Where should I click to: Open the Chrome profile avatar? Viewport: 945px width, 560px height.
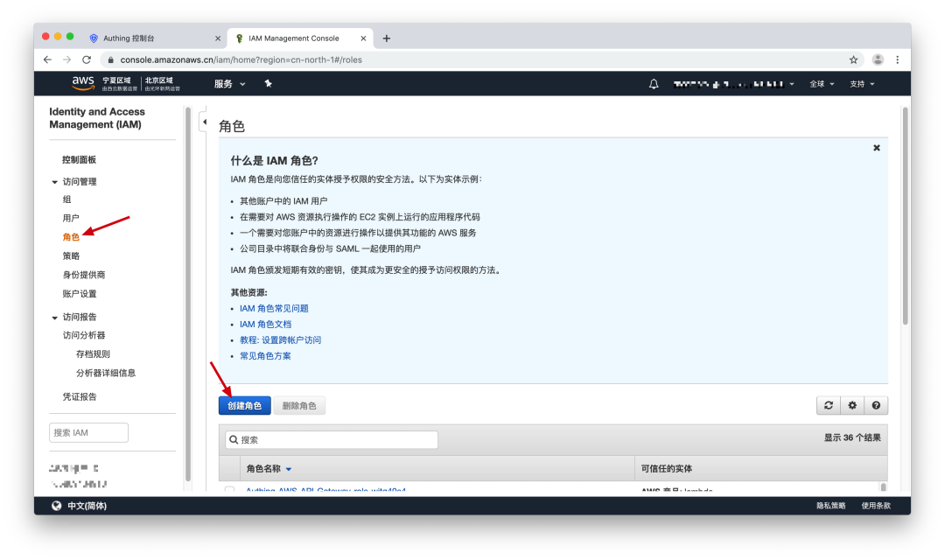coord(878,59)
